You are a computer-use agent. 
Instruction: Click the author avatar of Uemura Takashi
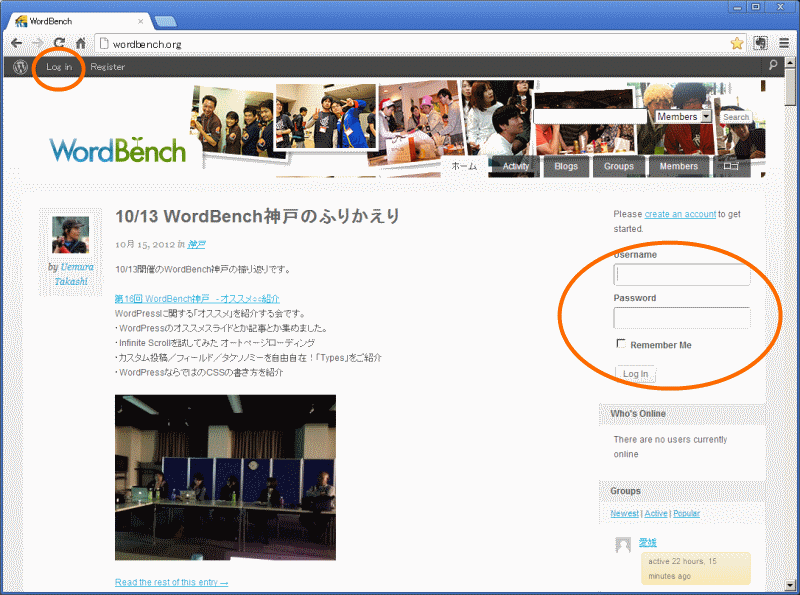tap(70, 235)
